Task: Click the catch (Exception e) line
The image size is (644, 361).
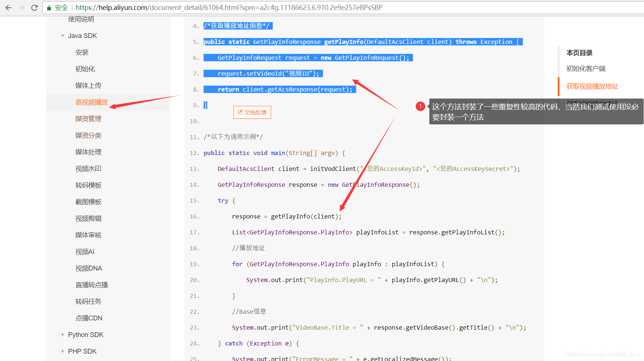Action: pyautogui.click(x=259, y=343)
